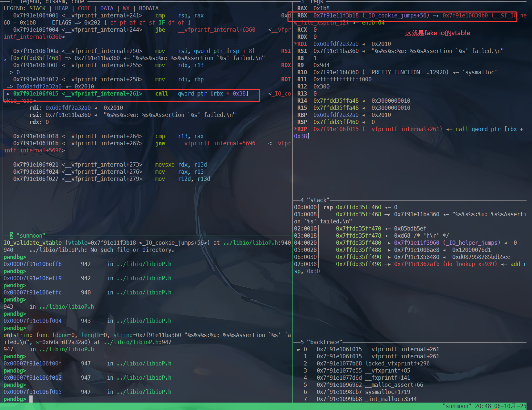Click the RSP value 0x7ffdd35ff460 in regs
Image resolution: width=532 pixels, height=410 pixels.
pos(336,122)
